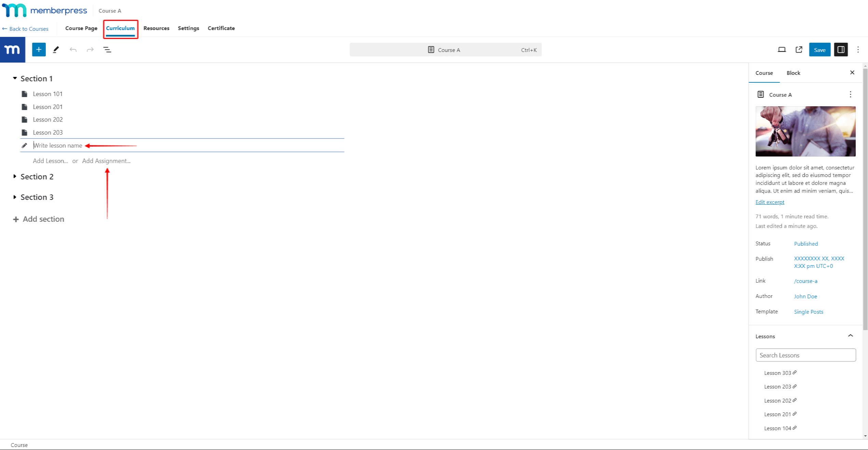Click Search Lessons input field

pyautogui.click(x=805, y=355)
